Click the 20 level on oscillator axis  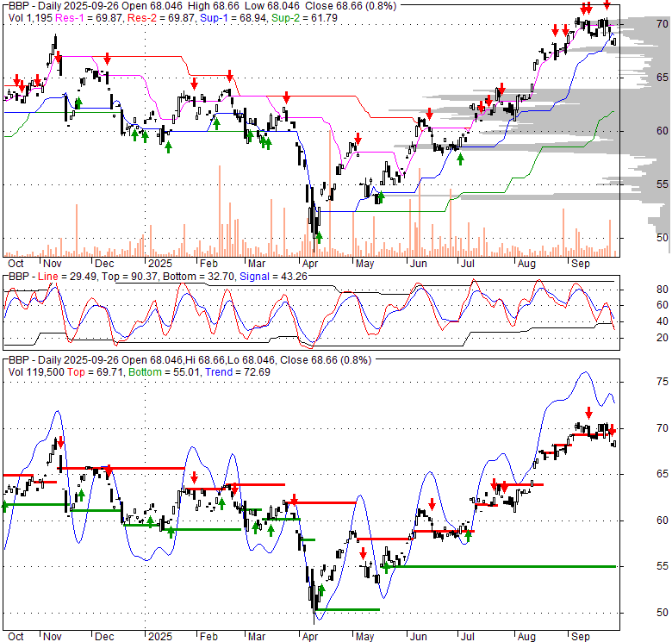[x=663, y=338]
